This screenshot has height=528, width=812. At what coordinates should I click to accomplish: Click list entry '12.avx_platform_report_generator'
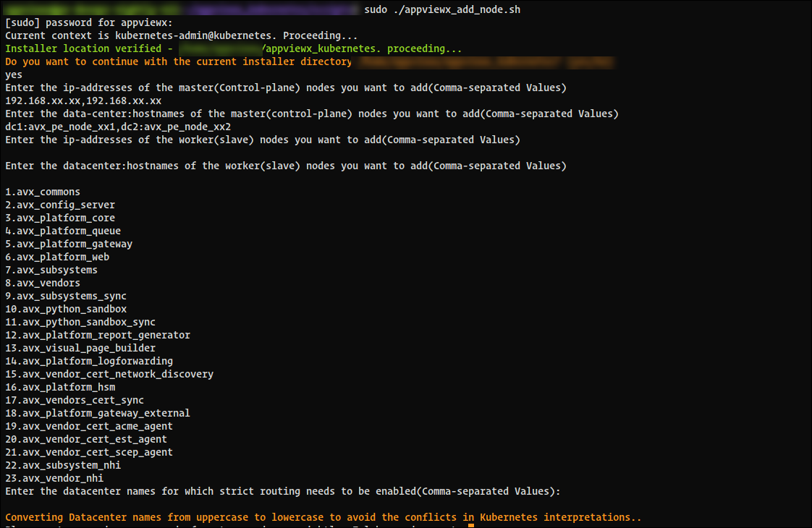click(x=98, y=335)
